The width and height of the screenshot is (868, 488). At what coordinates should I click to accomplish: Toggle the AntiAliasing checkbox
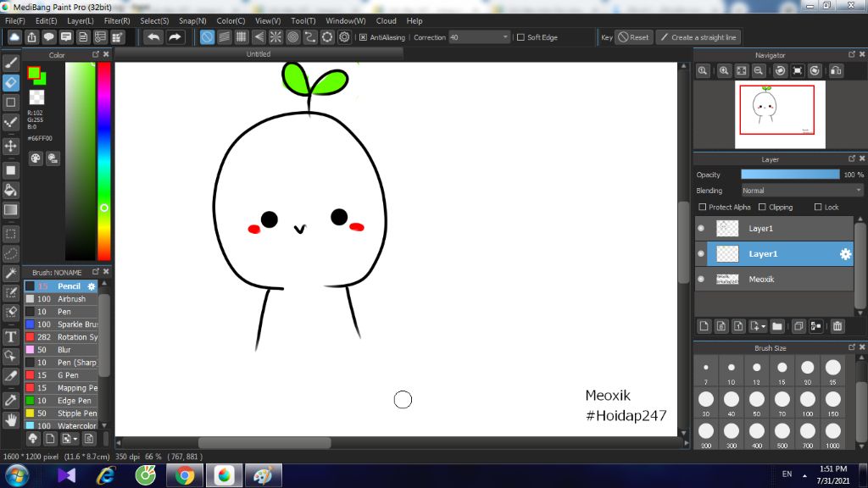coord(363,37)
